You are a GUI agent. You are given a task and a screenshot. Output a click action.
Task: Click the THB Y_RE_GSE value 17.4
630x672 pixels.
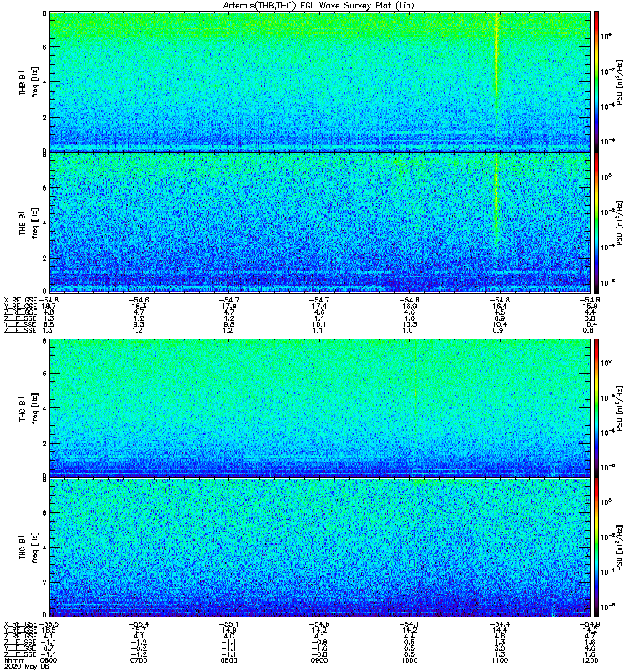point(319,306)
